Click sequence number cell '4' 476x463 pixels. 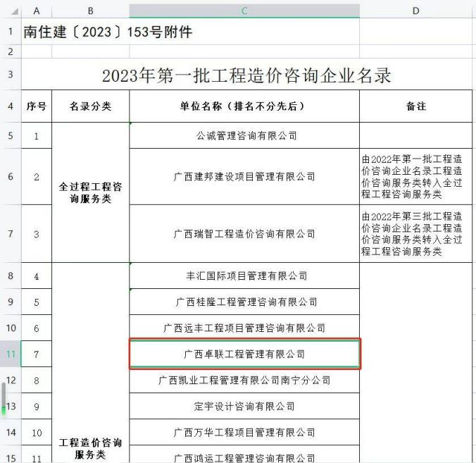[x=37, y=276]
